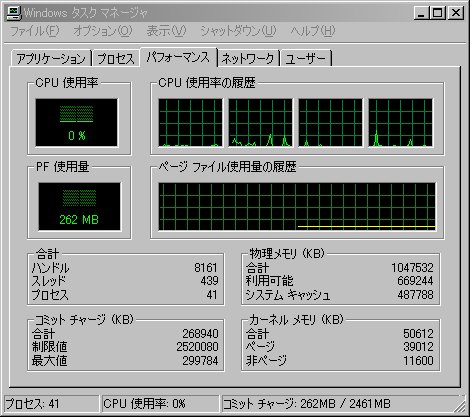Screen dimensions: 470x417
Task: Click the first CPU history graph
Action: [190, 122]
